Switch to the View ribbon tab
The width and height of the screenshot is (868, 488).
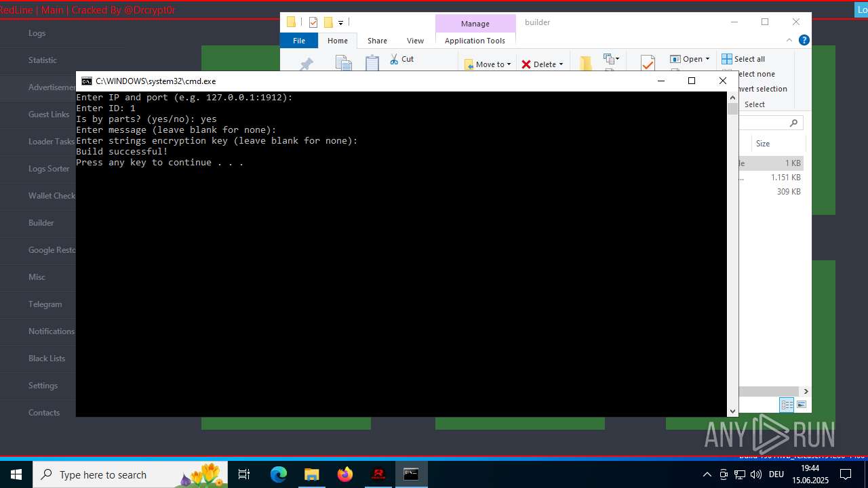click(x=415, y=41)
